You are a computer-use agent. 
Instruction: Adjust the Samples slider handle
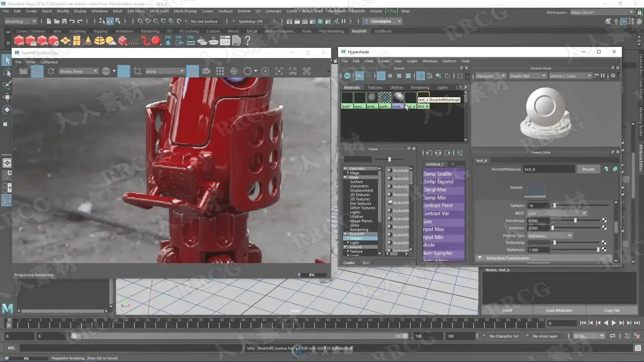pos(554,205)
